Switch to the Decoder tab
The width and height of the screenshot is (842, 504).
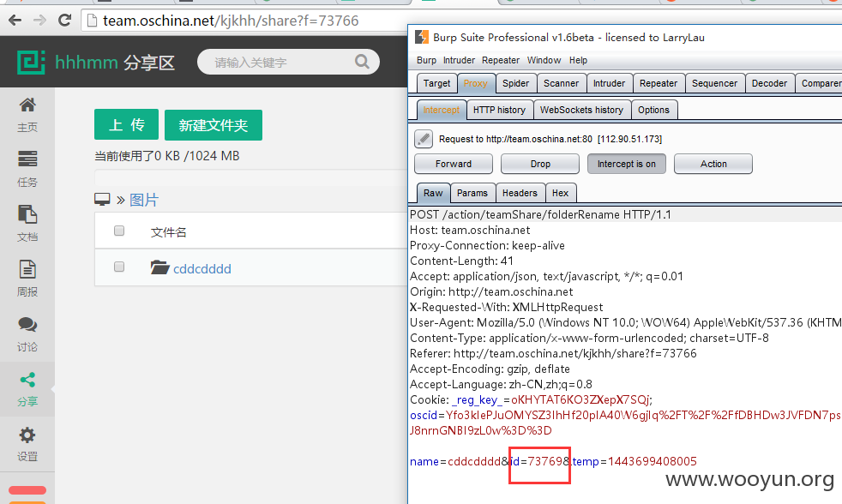pyautogui.click(x=769, y=83)
